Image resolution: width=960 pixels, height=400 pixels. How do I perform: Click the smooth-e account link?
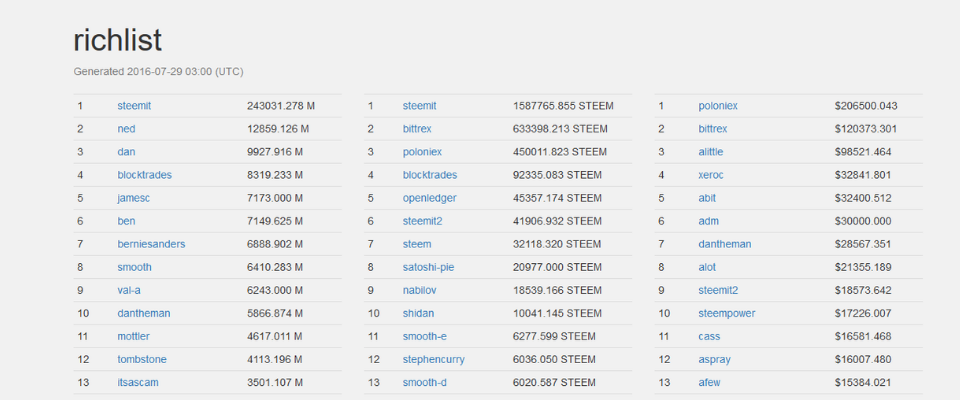click(426, 337)
